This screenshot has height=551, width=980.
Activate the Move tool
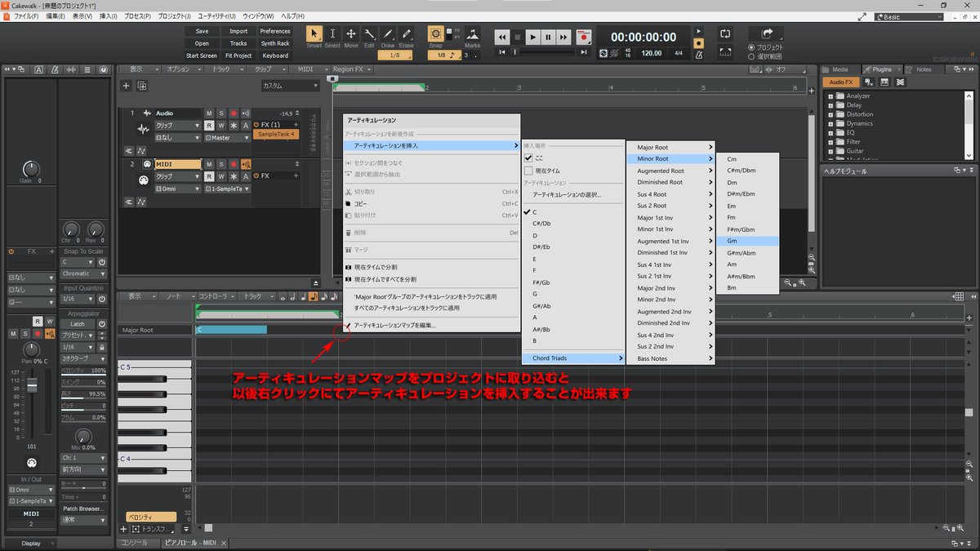click(351, 33)
